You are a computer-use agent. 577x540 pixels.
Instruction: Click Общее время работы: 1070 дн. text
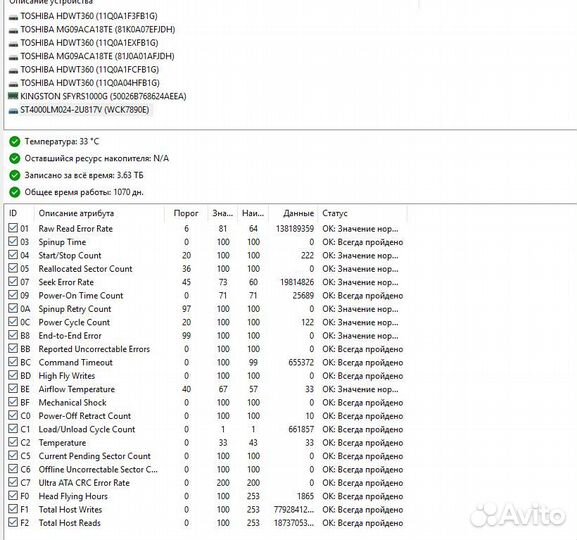pyautogui.click(x=84, y=192)
